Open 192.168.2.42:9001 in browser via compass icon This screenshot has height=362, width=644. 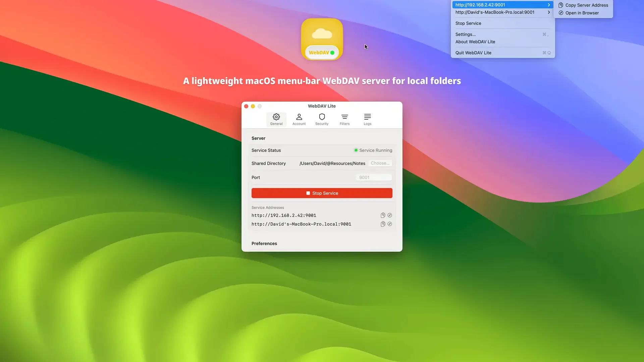(390, 215)
